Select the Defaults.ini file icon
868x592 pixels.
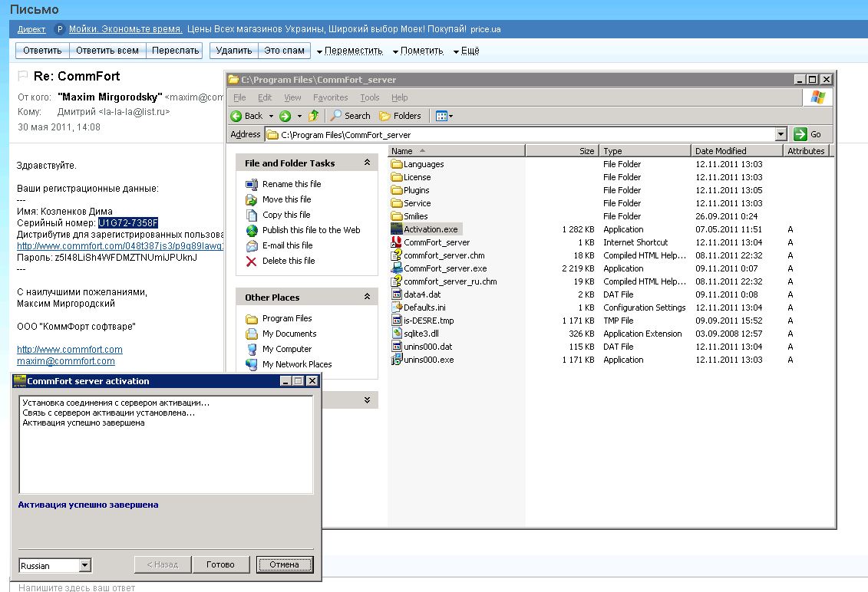(x=396, y=307)
